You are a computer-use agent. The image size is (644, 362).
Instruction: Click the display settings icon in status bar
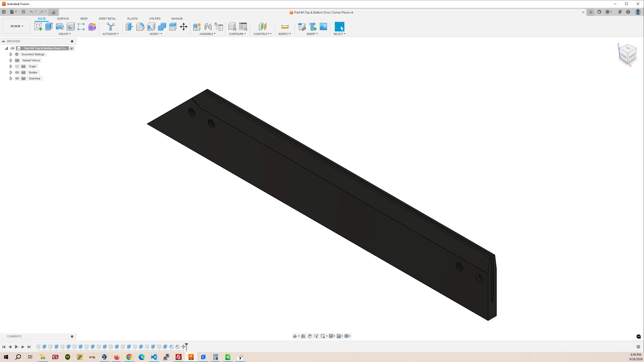[x=332, y=336]
